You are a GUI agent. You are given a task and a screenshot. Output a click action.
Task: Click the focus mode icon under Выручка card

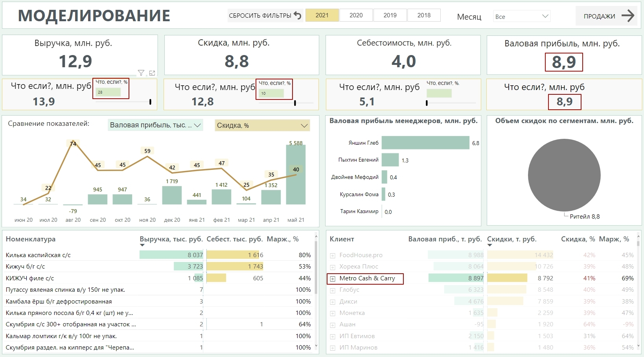(x=152, y=73)
